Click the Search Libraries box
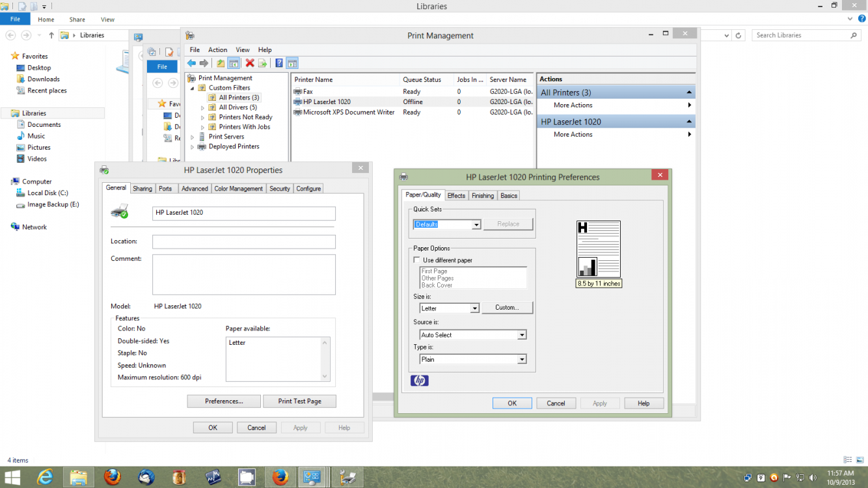Screen dimensions: 868x488 [807, 36]
